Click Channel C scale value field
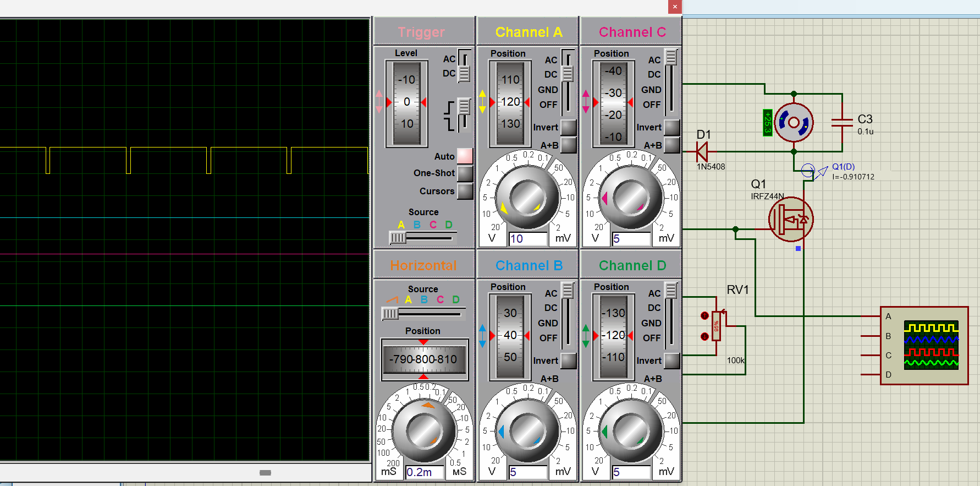 pyautogui.click(x=631, y=239)
